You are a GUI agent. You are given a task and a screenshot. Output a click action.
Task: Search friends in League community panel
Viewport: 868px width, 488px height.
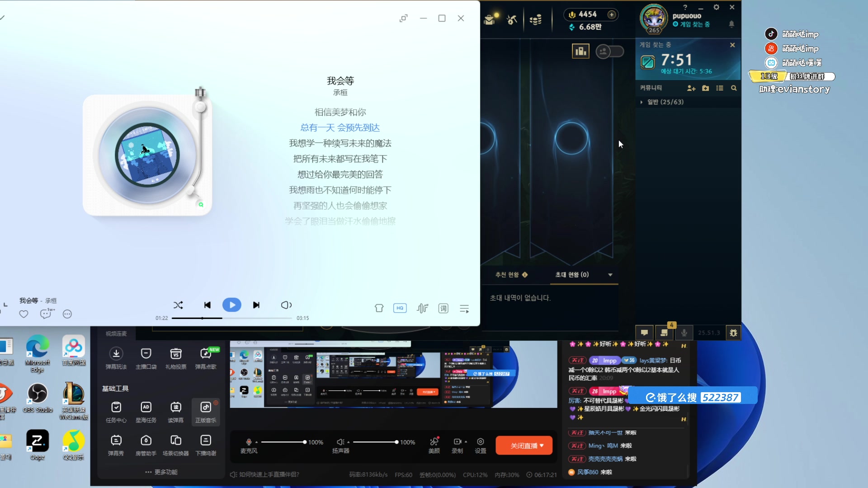click(734, 88)
